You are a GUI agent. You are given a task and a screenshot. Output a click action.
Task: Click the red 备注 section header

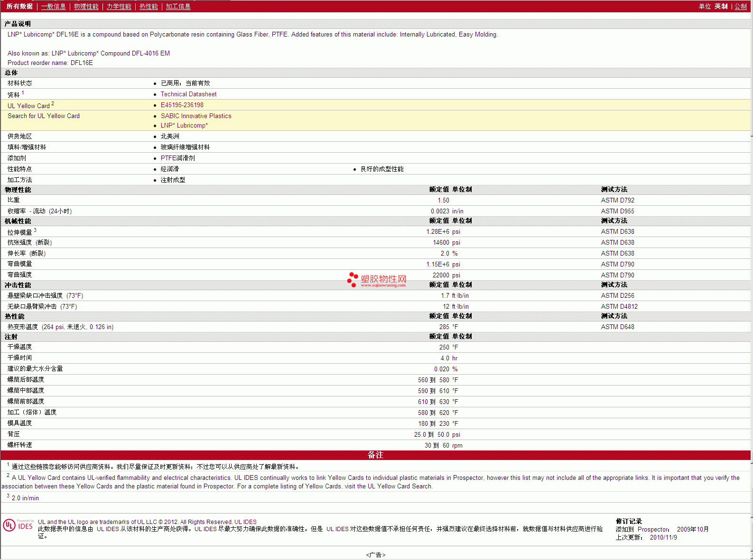(x=375, y=455)
